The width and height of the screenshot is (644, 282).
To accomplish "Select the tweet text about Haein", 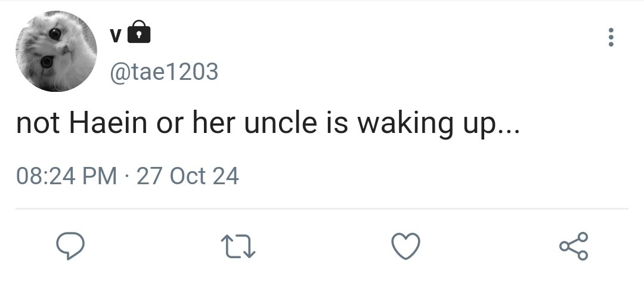I will 268,123.
